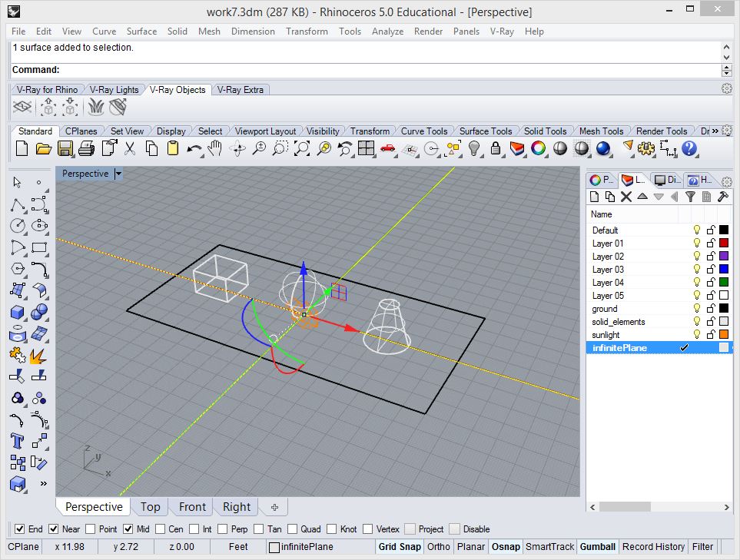Click the Paste icon
This screenshot has width=740, height=560.
click(x=173, y=149)
